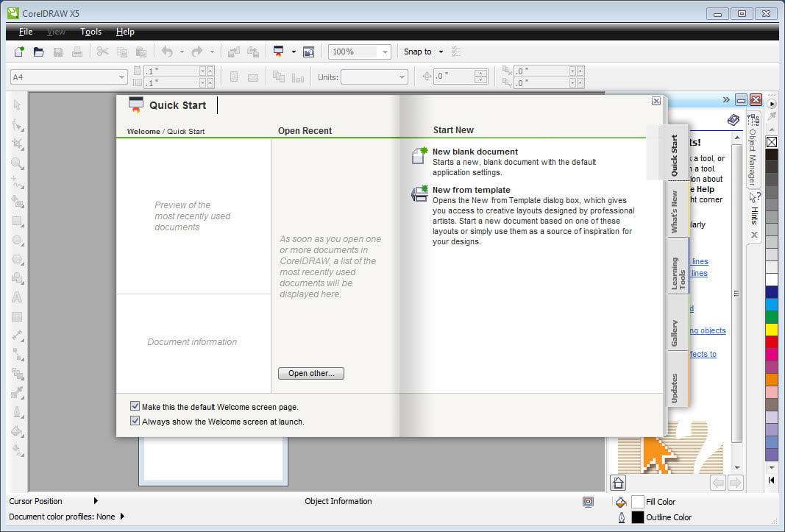
Task: Click the Export toolbar icon
Action: coord(253,52)
